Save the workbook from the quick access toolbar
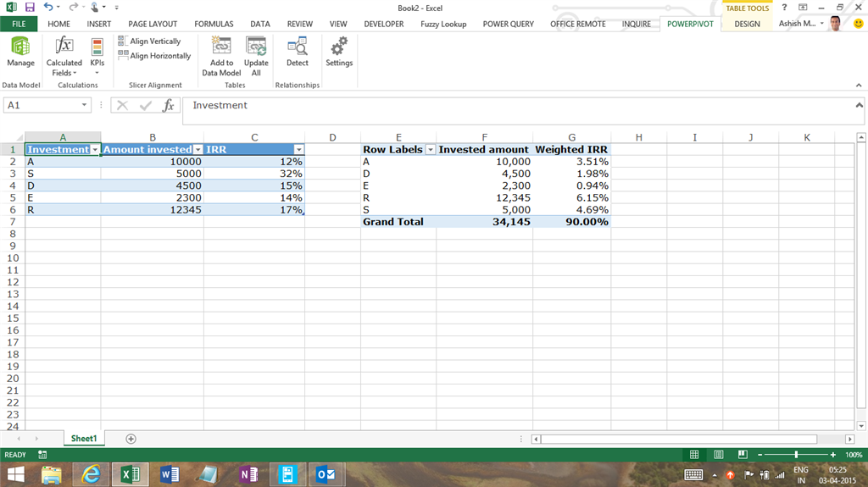 (x=30, y=7)
